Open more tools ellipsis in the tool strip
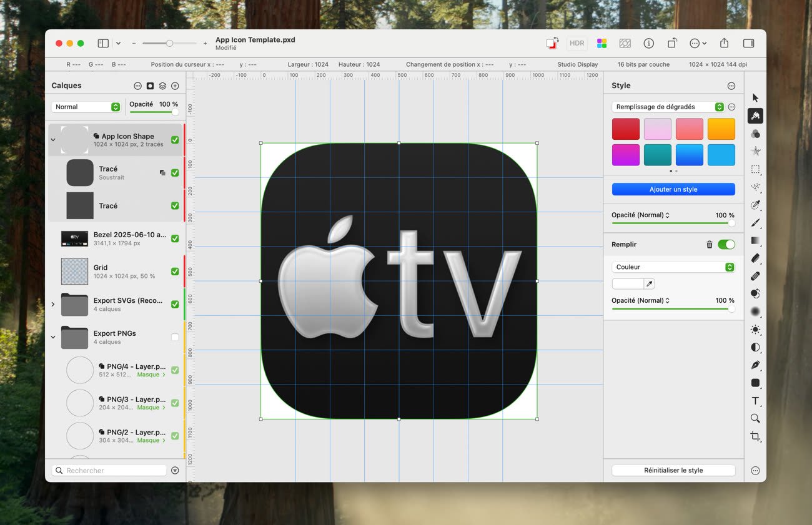812x525 pixels. click(755, 471)
